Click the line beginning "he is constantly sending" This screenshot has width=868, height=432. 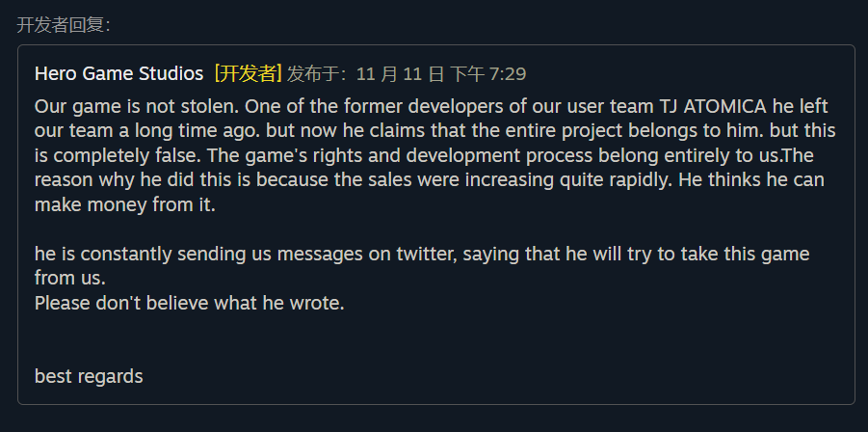(x=421, y=254)
